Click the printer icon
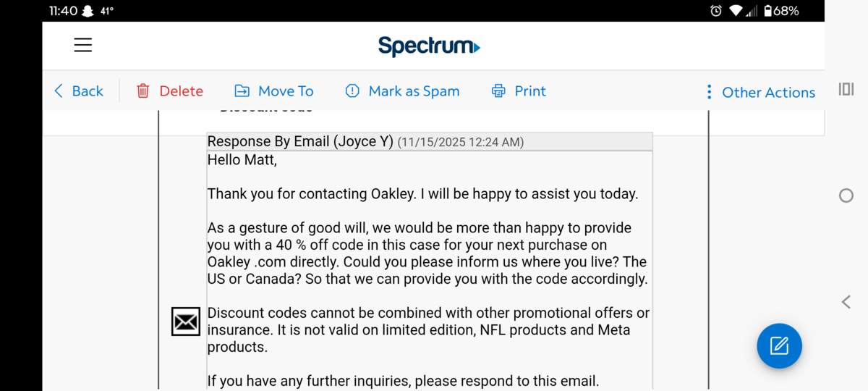The image size is (868, 391). [x=498, y=91]
